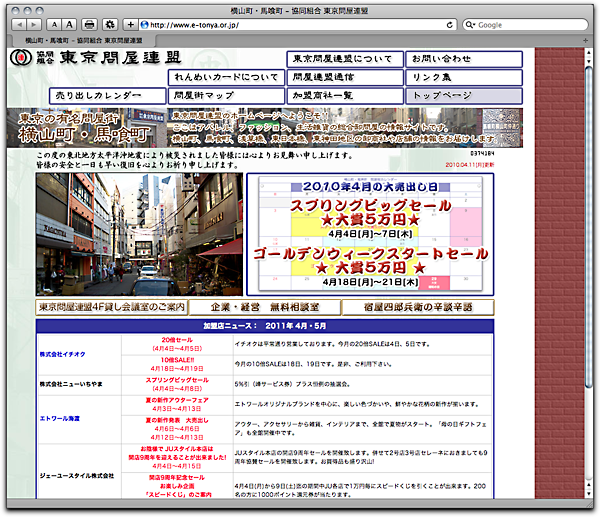Screen dimensions: 600x517
Task: Open リンク集 menu item
Action: (464, 77)
